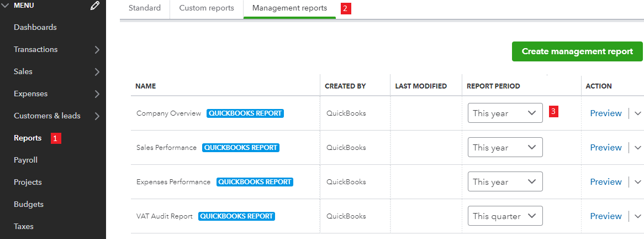The image size is (644, 239).
Task: Preview the Company Overview report
Action: 605,113
